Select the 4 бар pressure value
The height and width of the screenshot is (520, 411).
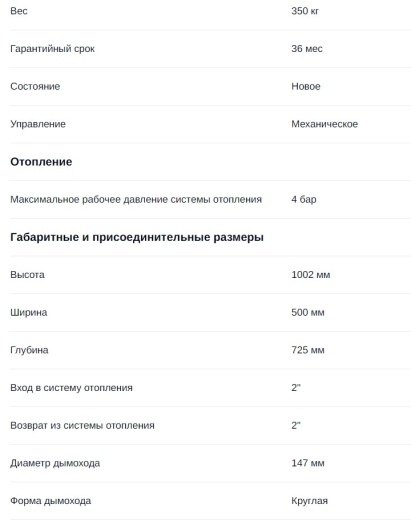coord(304,199)
